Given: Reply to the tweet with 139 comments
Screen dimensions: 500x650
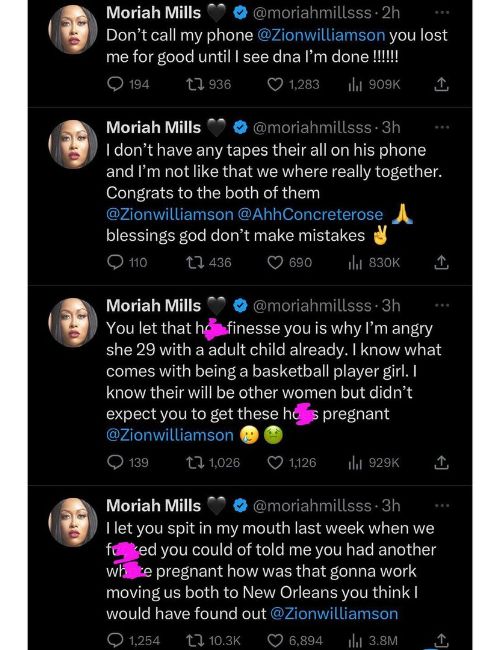Looking at the screenshot, I should [x=128, y=463].
